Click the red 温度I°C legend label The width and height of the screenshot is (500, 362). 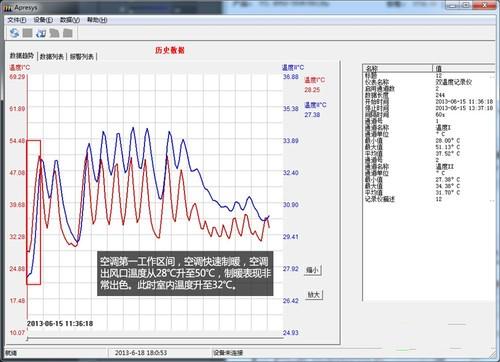coord(314,80)
